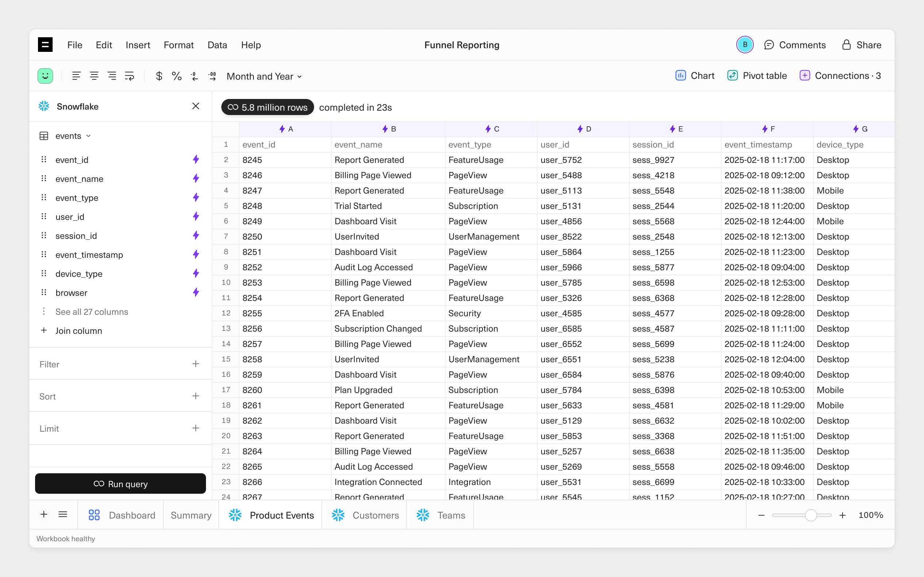Click the Connections icon

pos(804,75)
